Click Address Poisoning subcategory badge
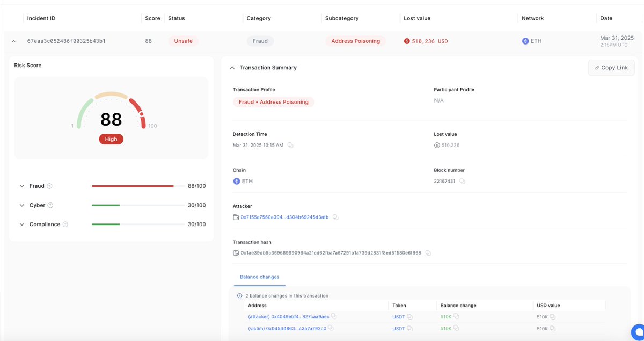The image size is (644, 341). point(355,41)
